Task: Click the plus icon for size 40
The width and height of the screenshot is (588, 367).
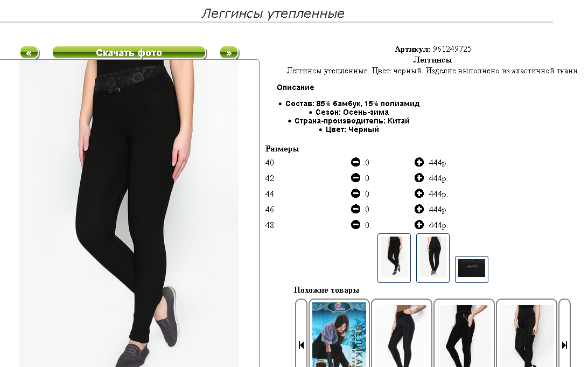Action: (x=419, y=162)
